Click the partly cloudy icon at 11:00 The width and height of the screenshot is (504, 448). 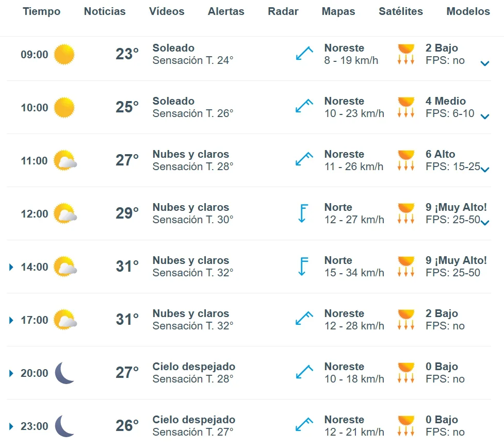click(65, 160)
